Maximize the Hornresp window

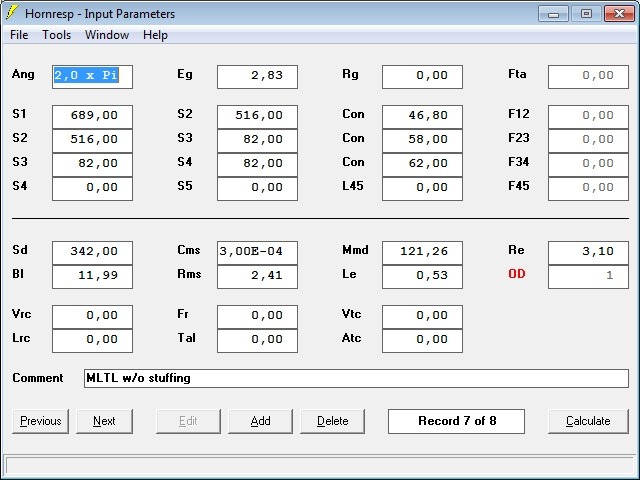point(586,14)
